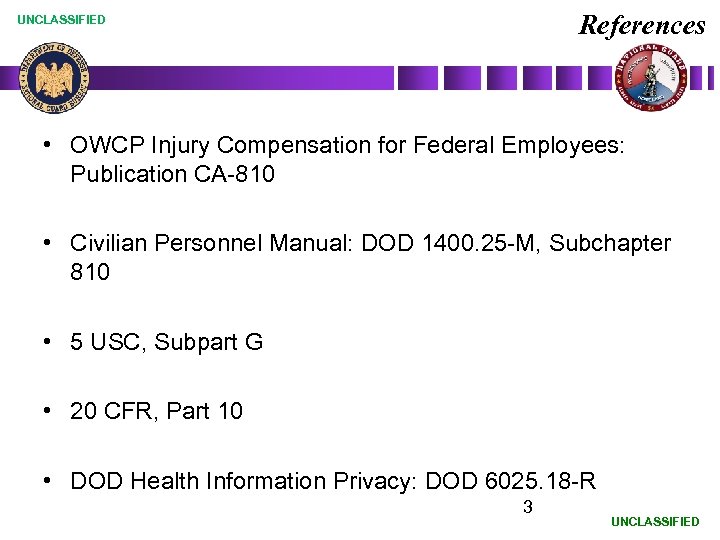Click the bullet dot before 5 USC
The image size is (720, 540).
48,342
